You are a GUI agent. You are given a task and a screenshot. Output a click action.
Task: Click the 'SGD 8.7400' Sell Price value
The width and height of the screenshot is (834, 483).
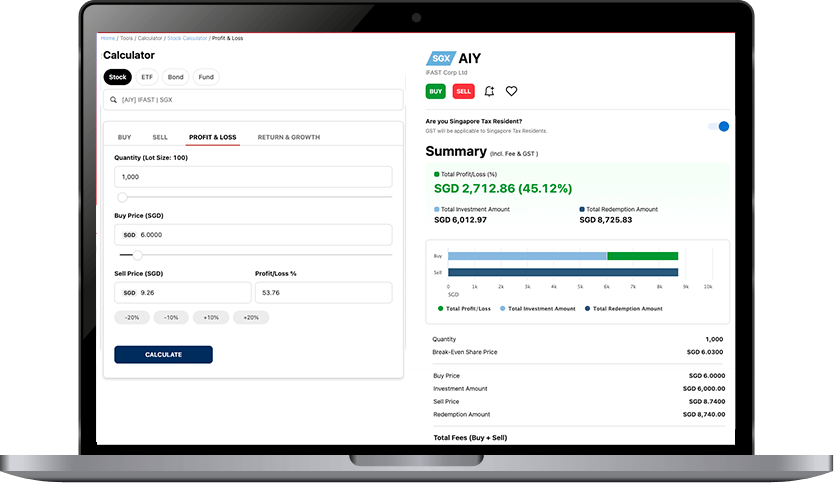coord(707,402)
